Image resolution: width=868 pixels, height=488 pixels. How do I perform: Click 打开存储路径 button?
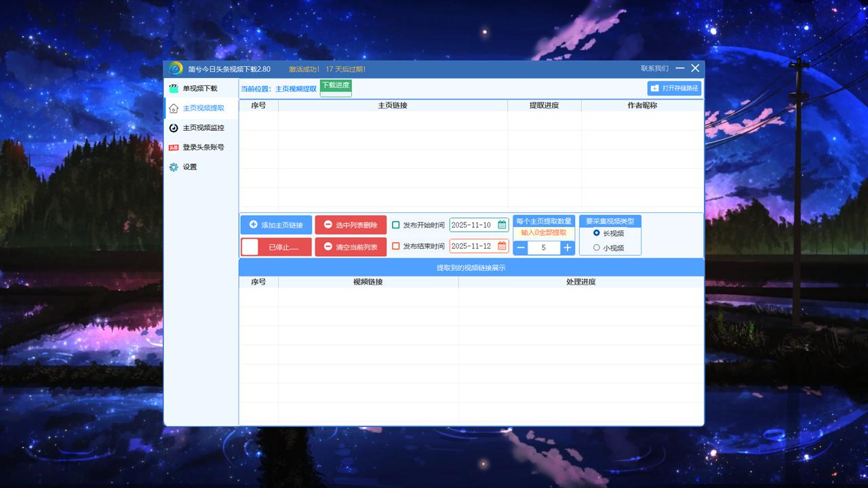(x=674, y=88)
